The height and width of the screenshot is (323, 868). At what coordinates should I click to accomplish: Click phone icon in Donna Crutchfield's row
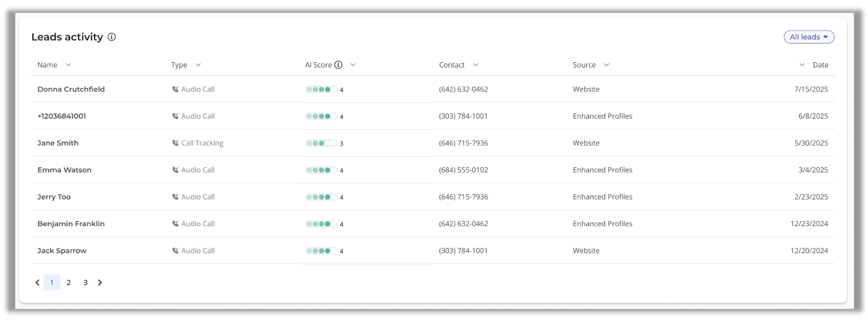175,90
